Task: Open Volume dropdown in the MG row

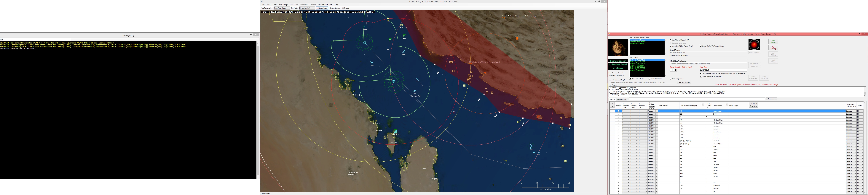Action: point(862,111)
